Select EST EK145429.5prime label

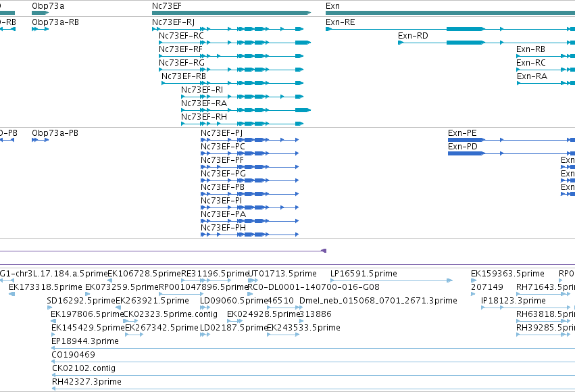[x=88, y=328]
